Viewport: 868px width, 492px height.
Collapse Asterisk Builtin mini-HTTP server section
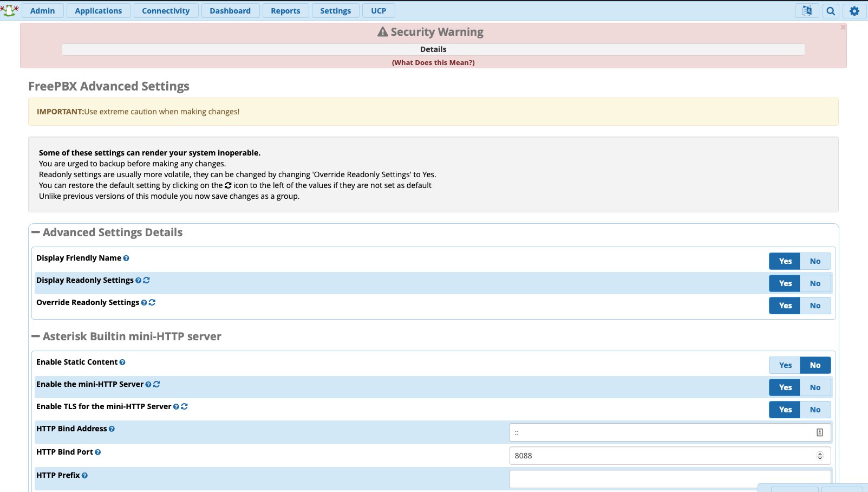[x=36, y=336]
